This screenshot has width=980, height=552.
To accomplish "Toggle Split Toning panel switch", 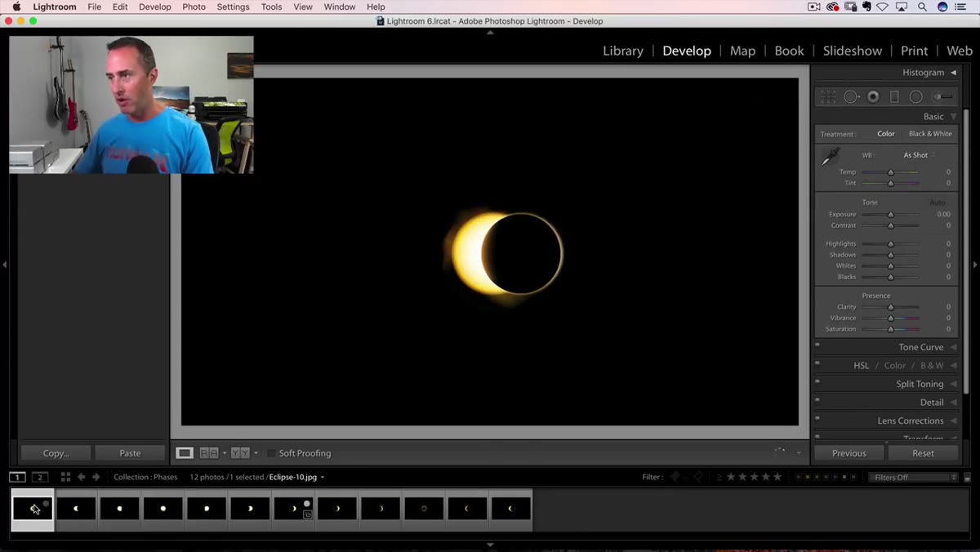I will pyautogui.click(x=817, y=381).
